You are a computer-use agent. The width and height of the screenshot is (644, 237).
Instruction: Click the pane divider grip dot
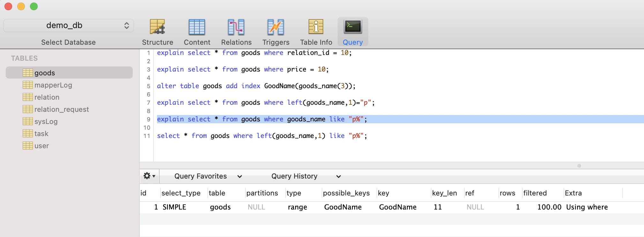[579, 166]
